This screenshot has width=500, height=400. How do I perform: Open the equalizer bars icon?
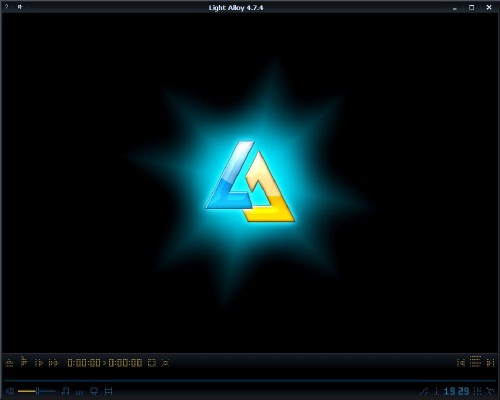point(79,392)
